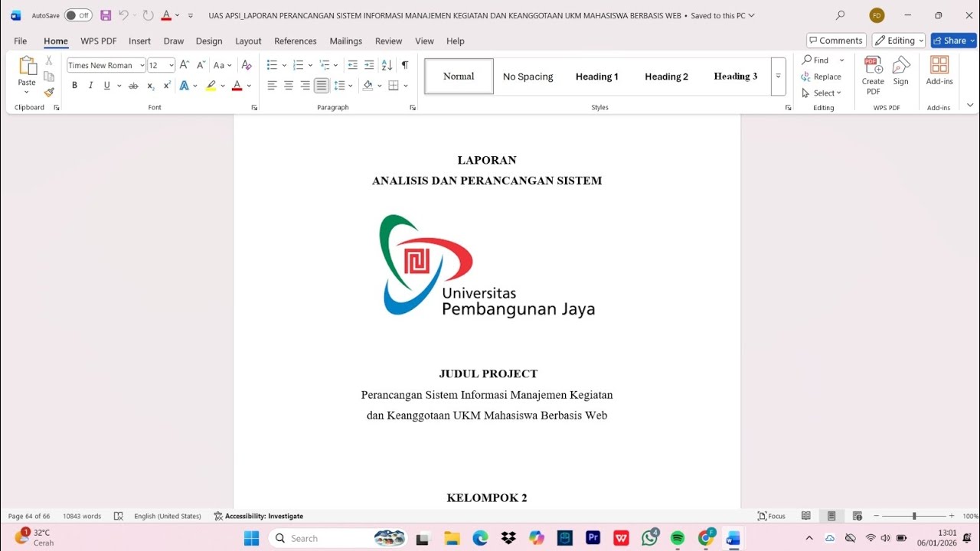980x551 pixels.
Task: Open the font name dropdown
Action: 142,65
